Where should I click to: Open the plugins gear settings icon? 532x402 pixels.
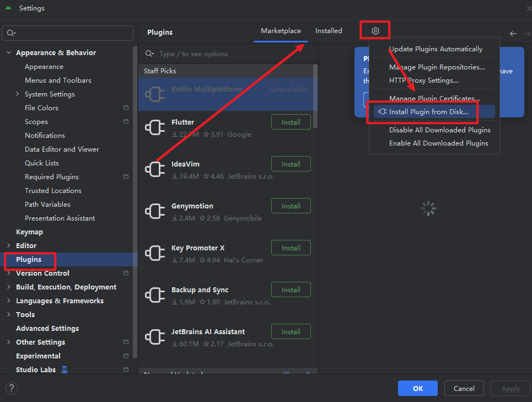(375, 31)
